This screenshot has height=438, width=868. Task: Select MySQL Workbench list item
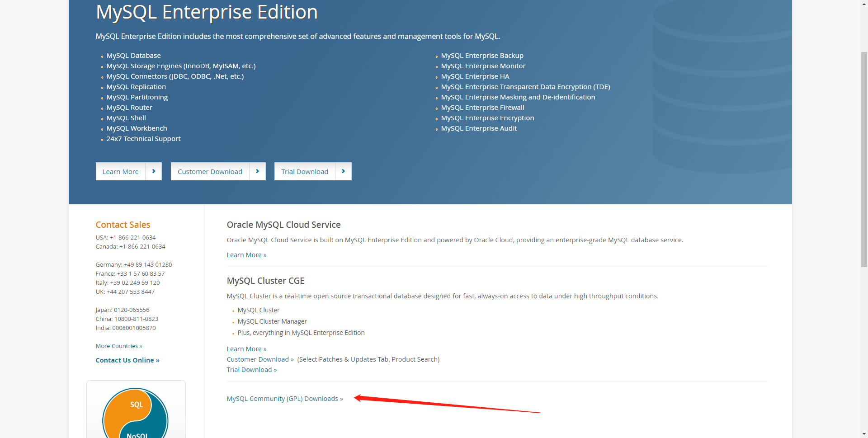click(x=137, y=128)
